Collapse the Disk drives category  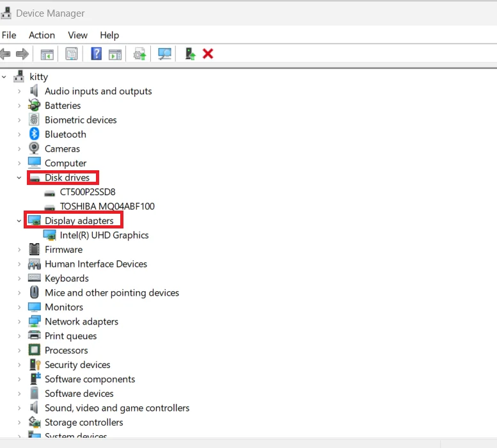(x=19, y=177)
